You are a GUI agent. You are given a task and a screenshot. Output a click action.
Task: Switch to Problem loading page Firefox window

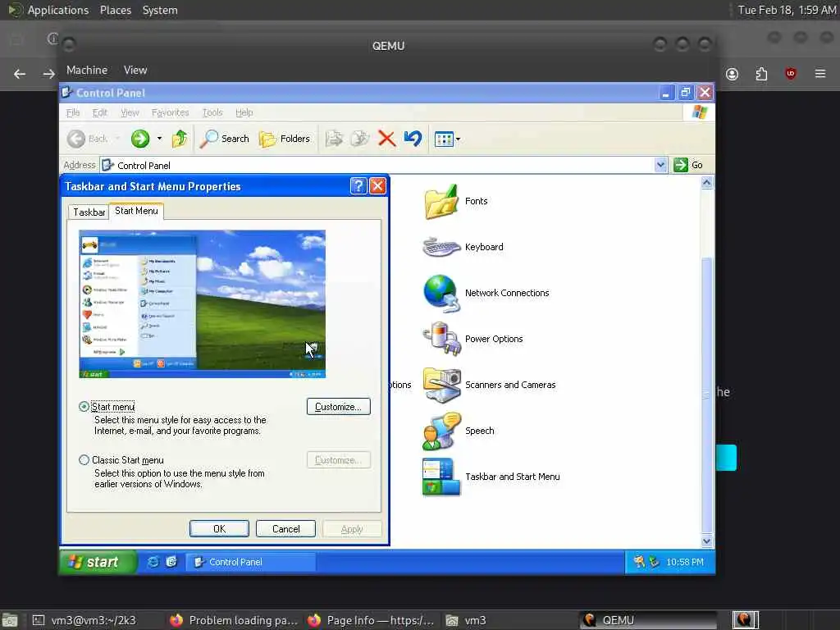pos(234,620)
